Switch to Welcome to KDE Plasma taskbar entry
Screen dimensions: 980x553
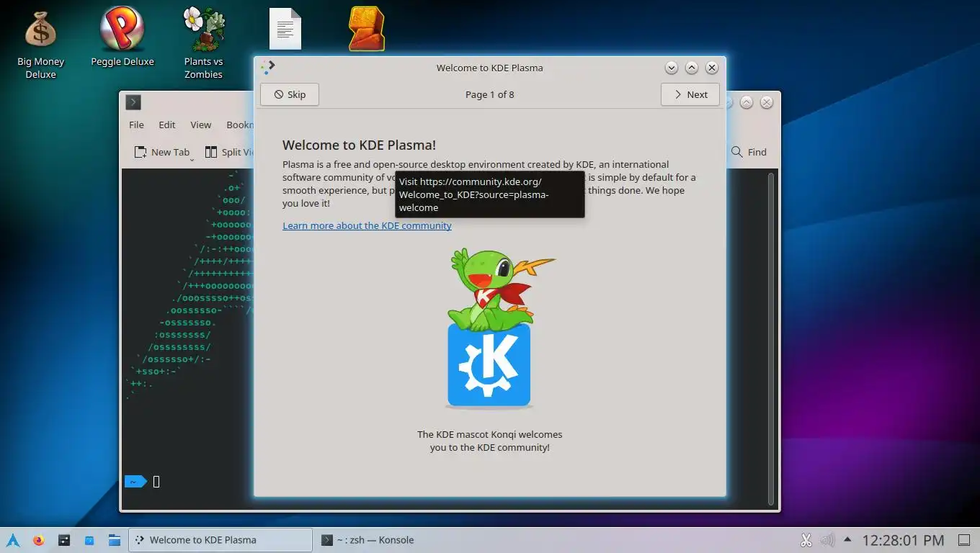tap(220, 539)
